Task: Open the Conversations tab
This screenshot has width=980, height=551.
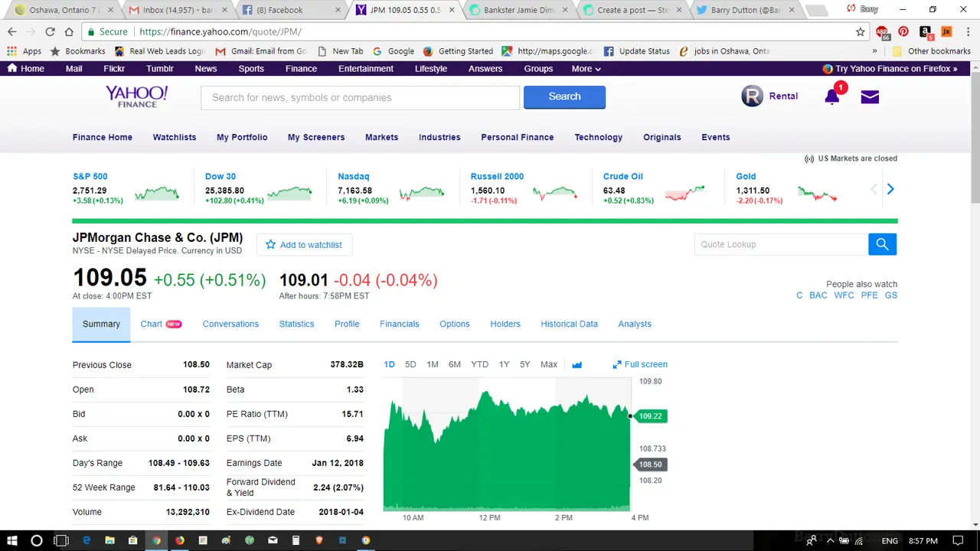Action: coord(230,324)
